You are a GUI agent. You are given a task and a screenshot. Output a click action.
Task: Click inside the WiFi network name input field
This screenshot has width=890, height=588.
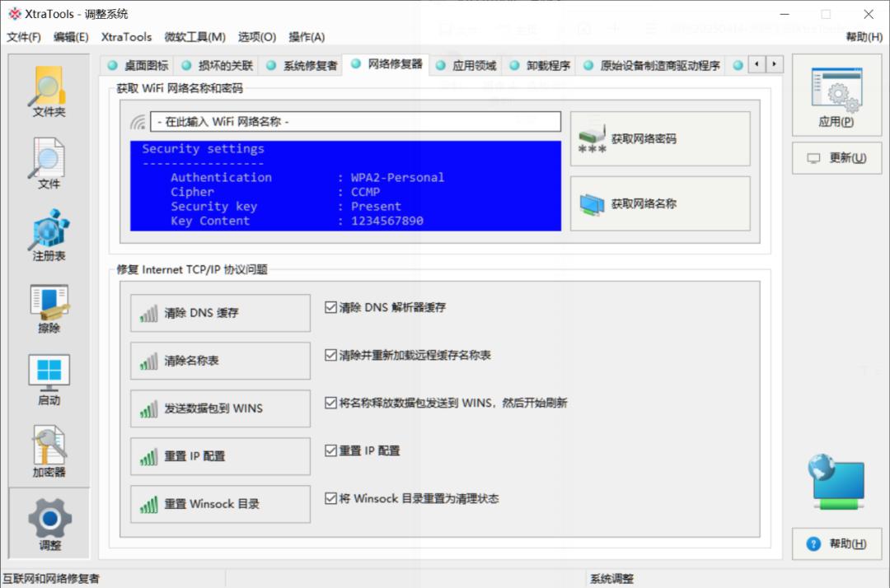[x=330, y=121]
